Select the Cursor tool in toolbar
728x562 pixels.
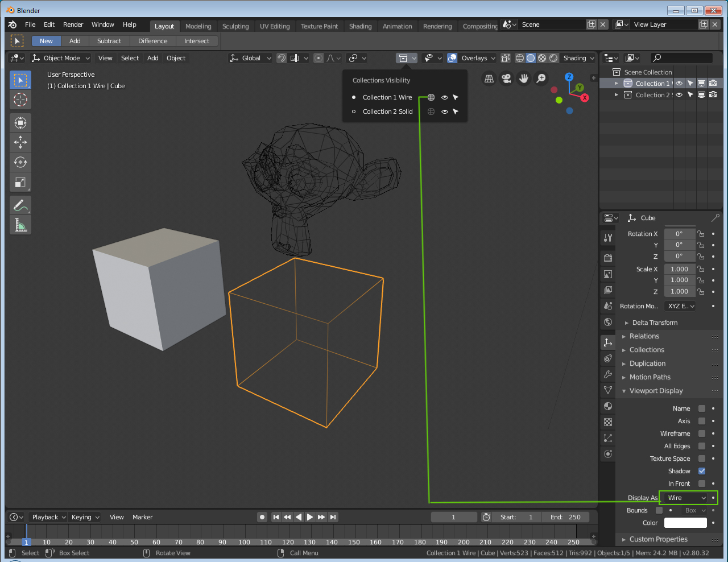coord(20,100)
